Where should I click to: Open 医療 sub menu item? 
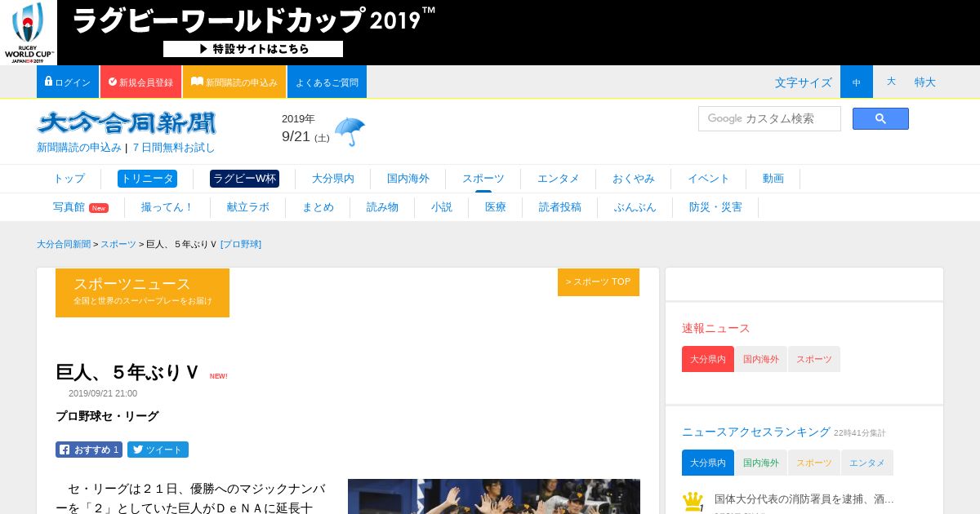point(496,207)
